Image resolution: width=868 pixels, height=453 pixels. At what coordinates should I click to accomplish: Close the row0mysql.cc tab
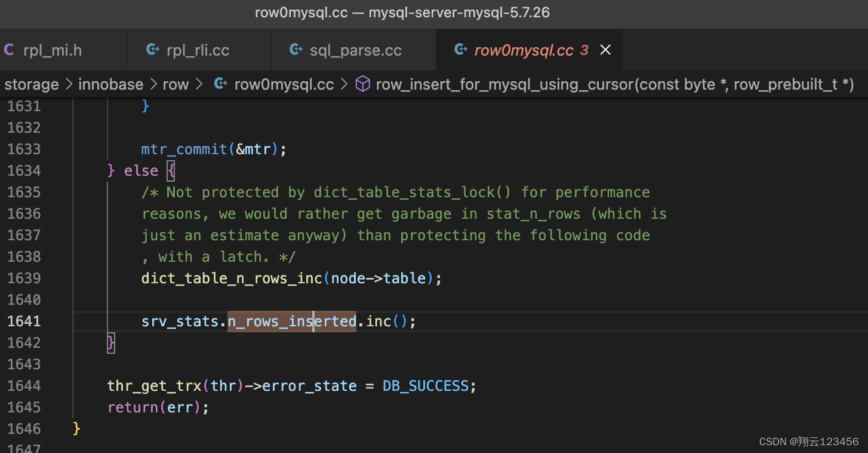click(605, 50)
